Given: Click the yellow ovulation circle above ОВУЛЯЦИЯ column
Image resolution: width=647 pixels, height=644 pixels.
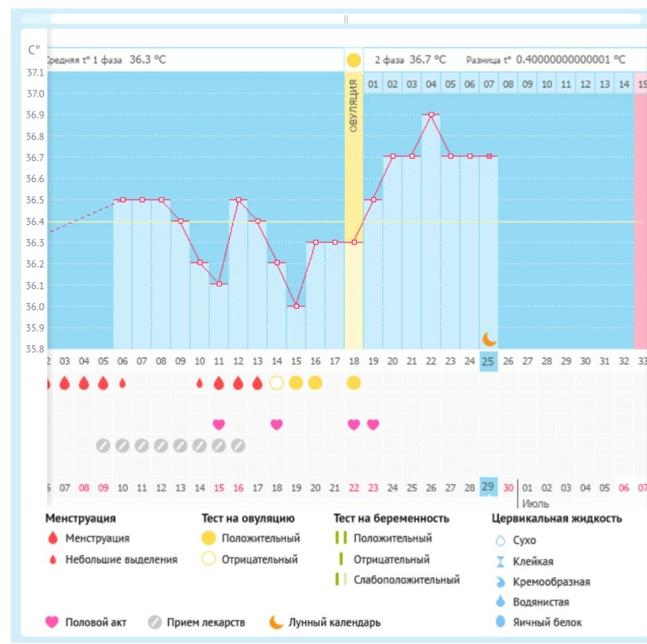Looking at the screenshot, I should point(353,60).
